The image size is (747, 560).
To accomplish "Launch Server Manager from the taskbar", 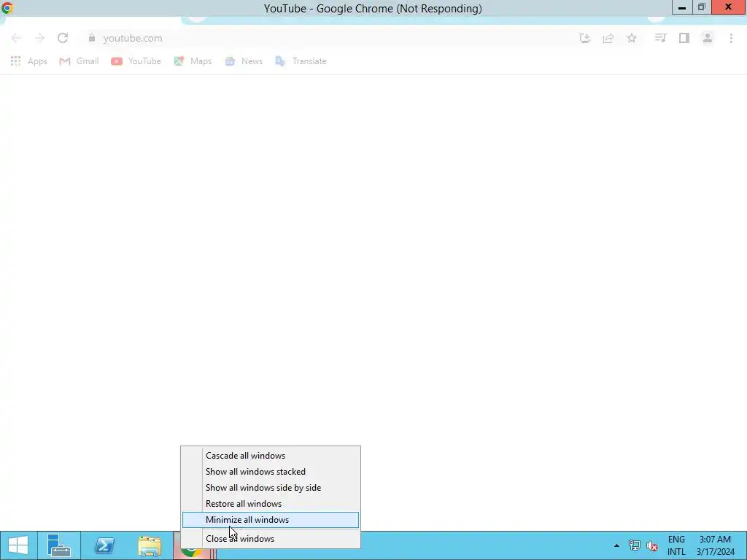I will pyautogui.click(x=59, y=545).
